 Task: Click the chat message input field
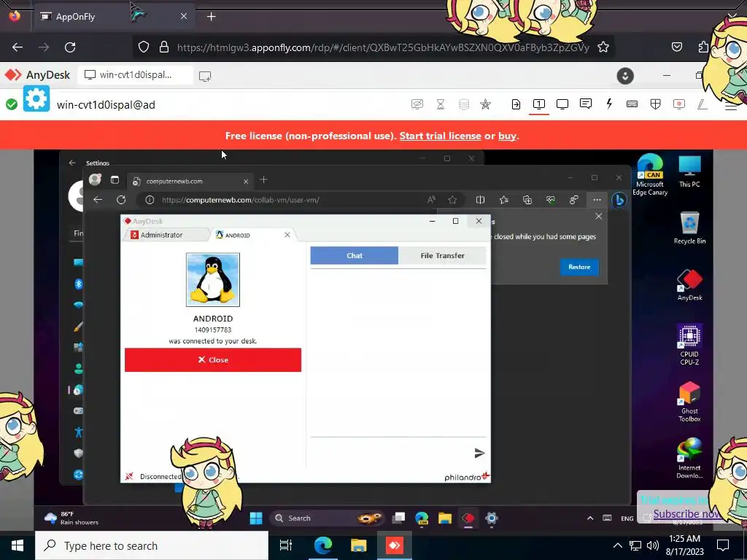[391, 453]
